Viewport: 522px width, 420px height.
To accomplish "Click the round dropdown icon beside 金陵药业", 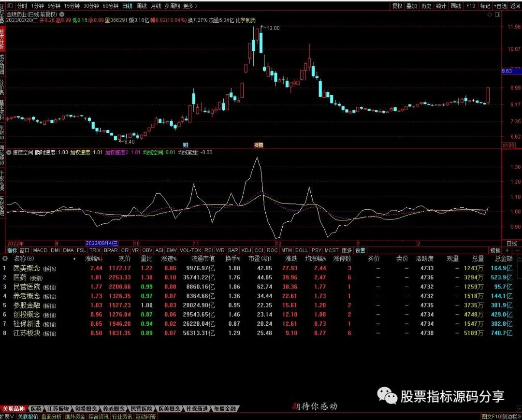I will [62, 14].
